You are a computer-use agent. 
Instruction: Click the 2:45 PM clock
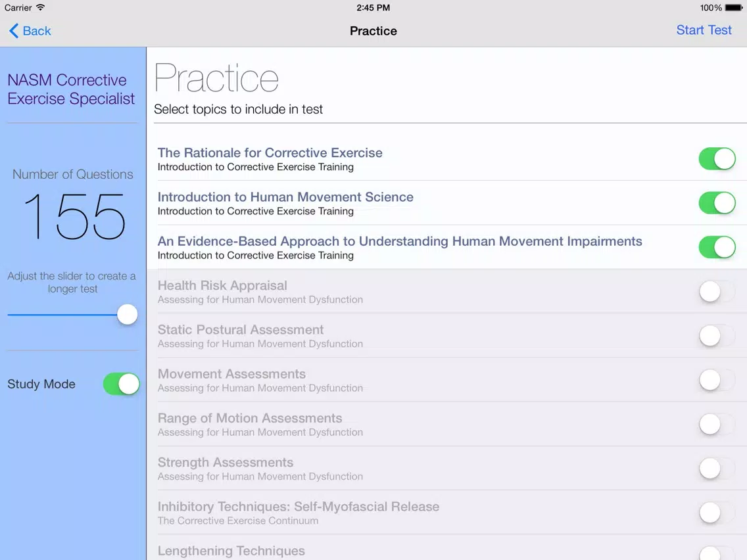click(x=373, y=8)
